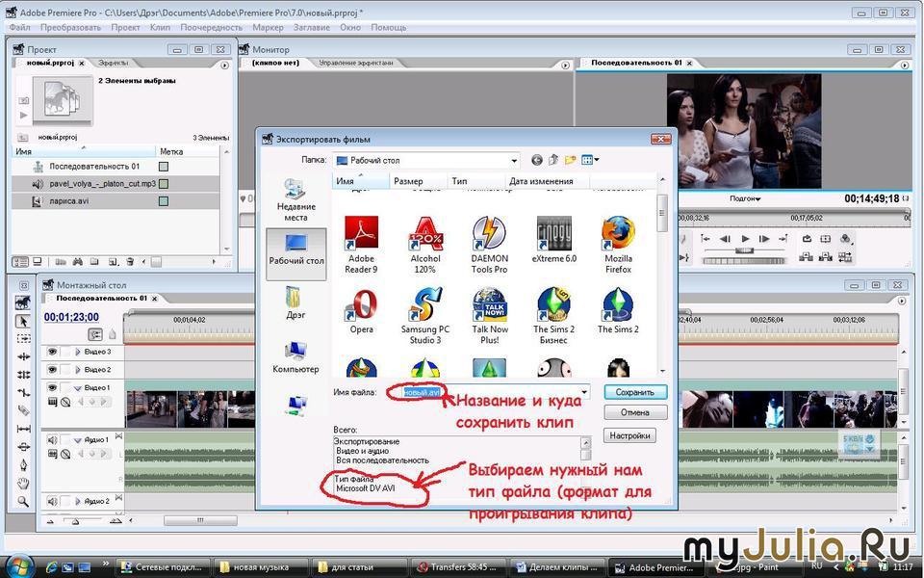Image resolution: width=924 pixels, height=578 pixels.
Task: Collapse the Аудио 1 track
Action: click(77, 439)
